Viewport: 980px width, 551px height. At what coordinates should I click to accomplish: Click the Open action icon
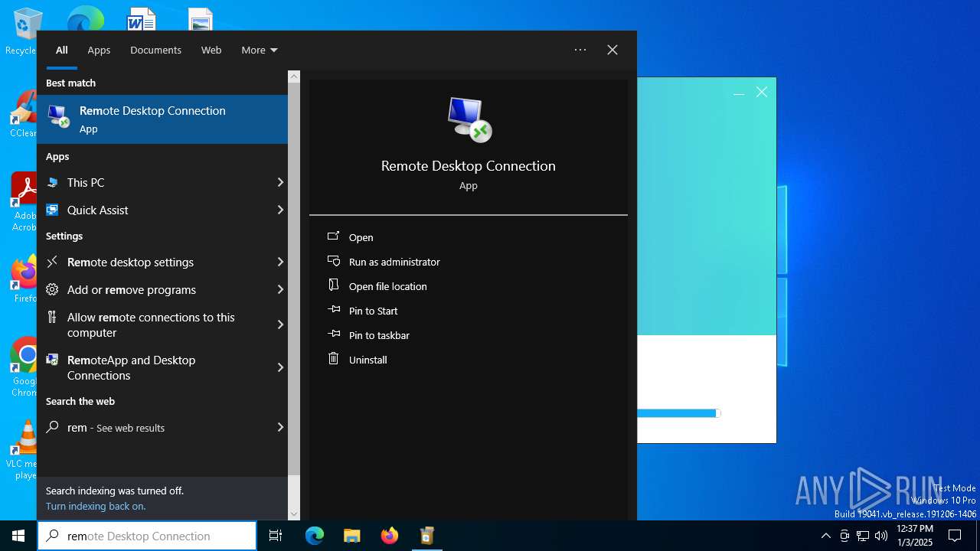[334, 236]
